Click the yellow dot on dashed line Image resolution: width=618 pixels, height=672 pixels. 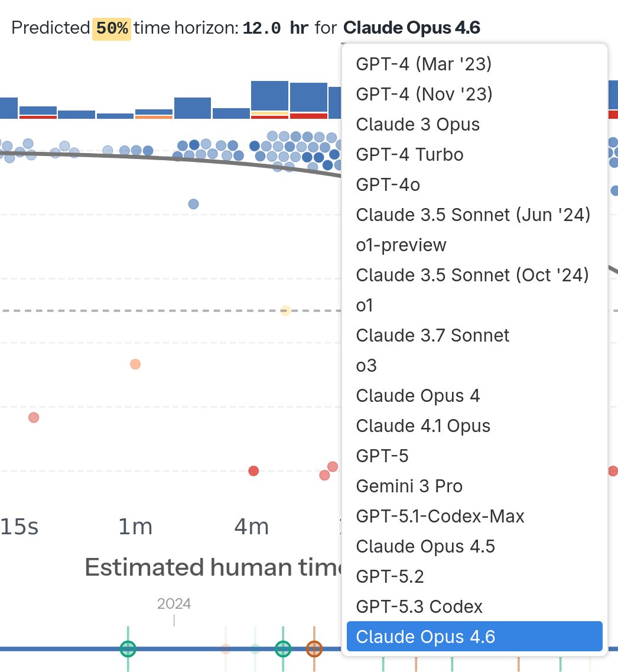coord(285,311)
